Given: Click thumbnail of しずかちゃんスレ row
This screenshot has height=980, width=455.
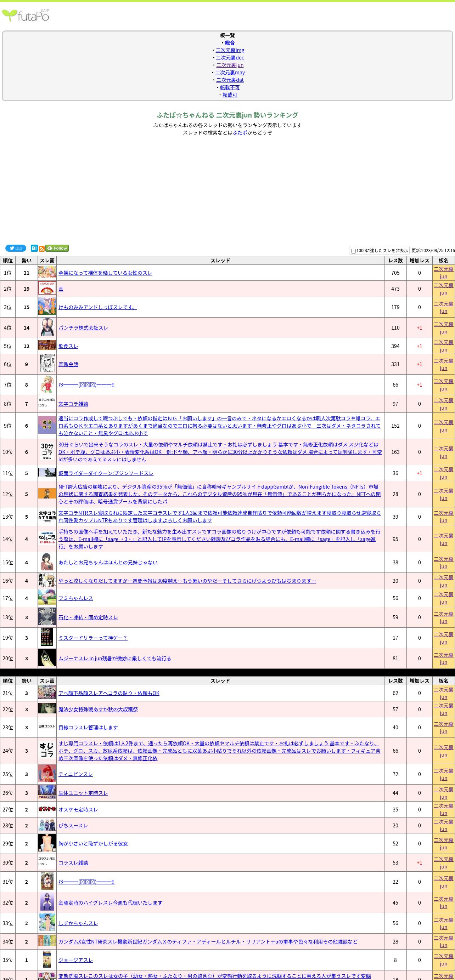Looking at the screenshot, I should [x=47, y=923].
